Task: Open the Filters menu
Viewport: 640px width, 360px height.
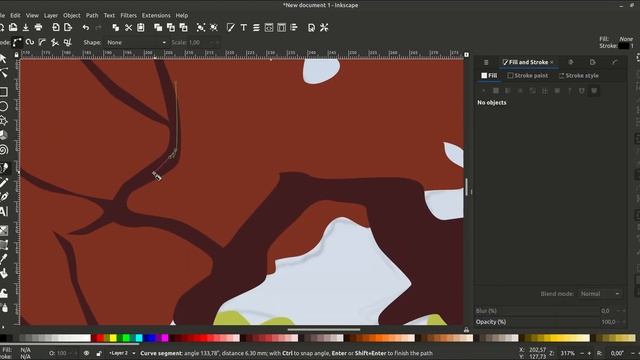Action: [x=128, y=16]
